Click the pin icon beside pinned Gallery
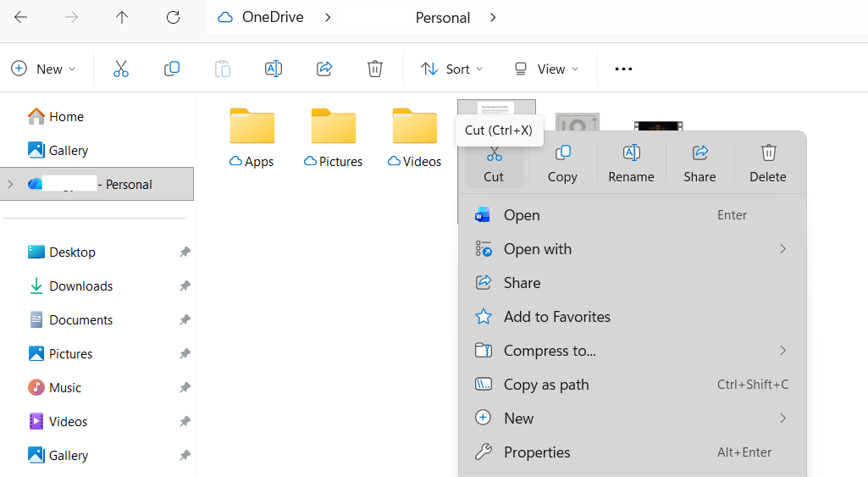Viewport: 868px width, 477px height. pos(185,455)
